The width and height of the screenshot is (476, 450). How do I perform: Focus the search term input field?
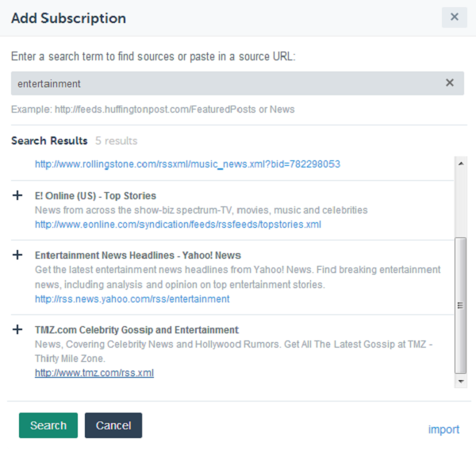pyautogui.click(x=237, y=83)
